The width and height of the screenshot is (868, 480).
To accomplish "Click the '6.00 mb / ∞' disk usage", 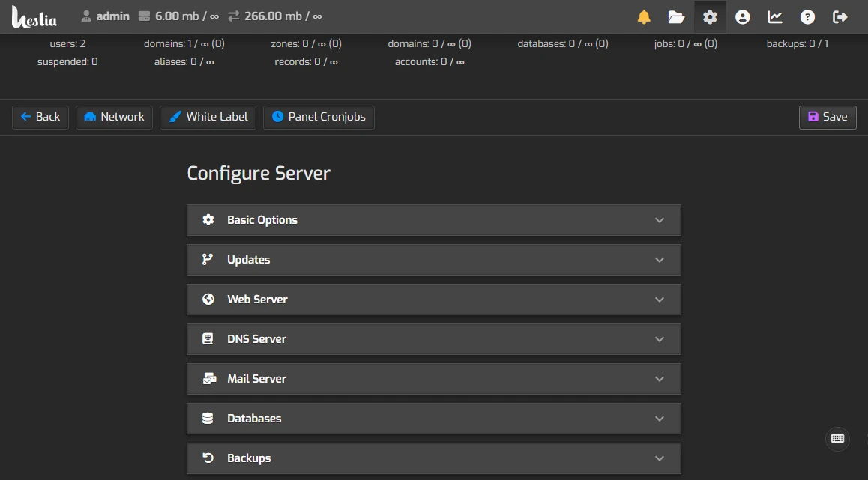I will [187, 16].
